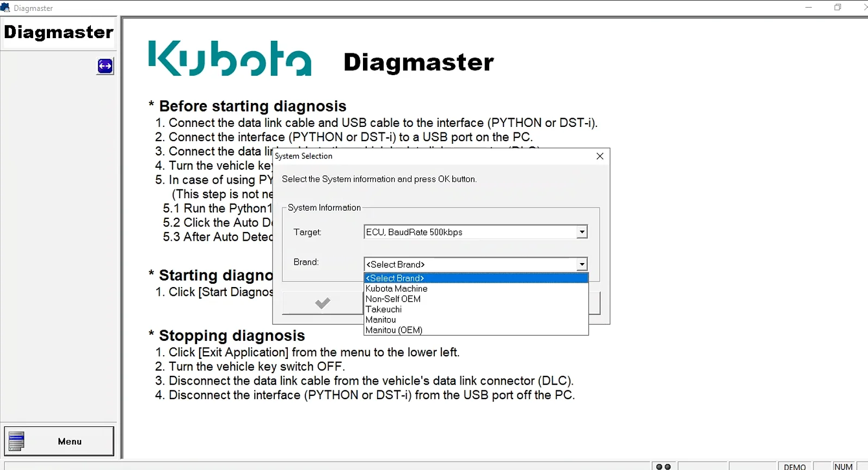Click the Menu button list icon

16,441
